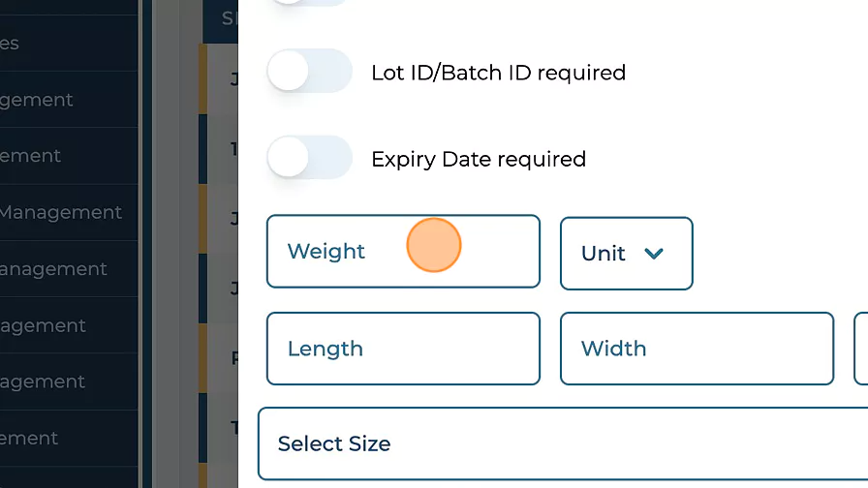Image resolution: width=868 pixels, height=488 pixels.
Task: Click the chevron arrow in Unit dropdown
Action: [x=654, y=254]
